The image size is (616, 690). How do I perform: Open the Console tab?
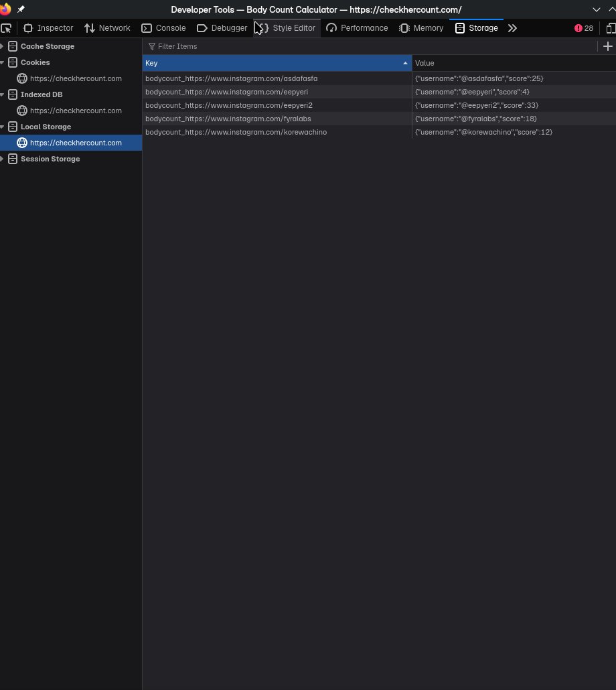click(163, 28)
